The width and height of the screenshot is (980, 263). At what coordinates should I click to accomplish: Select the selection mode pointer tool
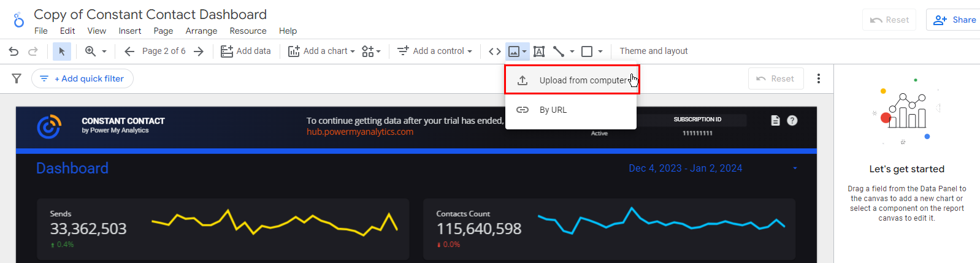pyautogui.click(x=61, y=51)
